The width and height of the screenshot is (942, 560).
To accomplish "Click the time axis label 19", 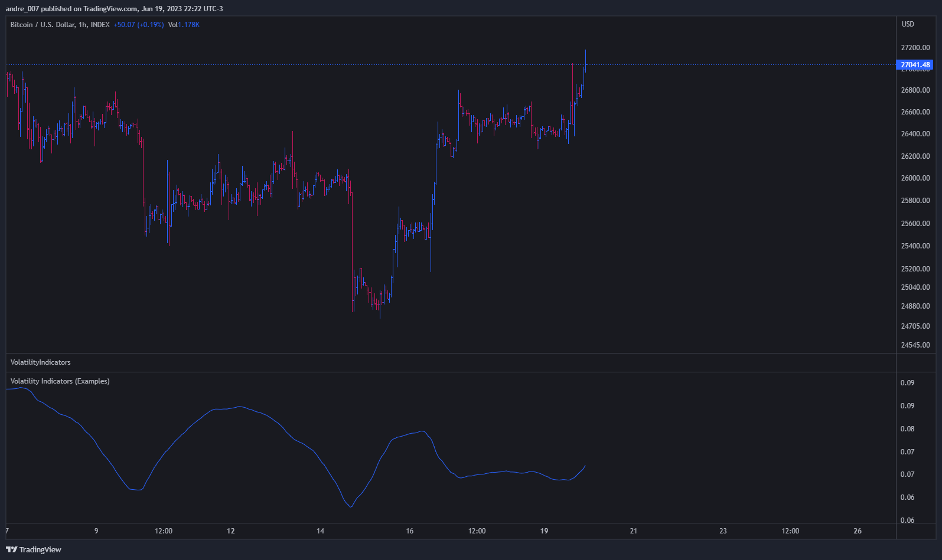I will 544,531.
